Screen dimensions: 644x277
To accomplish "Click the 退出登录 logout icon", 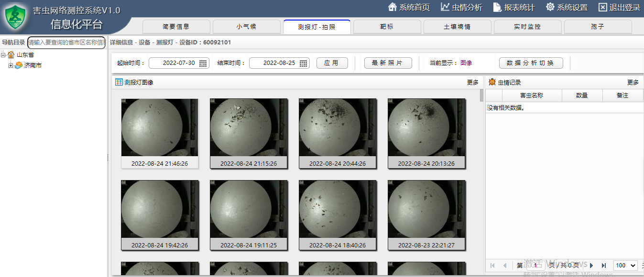I will [602, 7].
